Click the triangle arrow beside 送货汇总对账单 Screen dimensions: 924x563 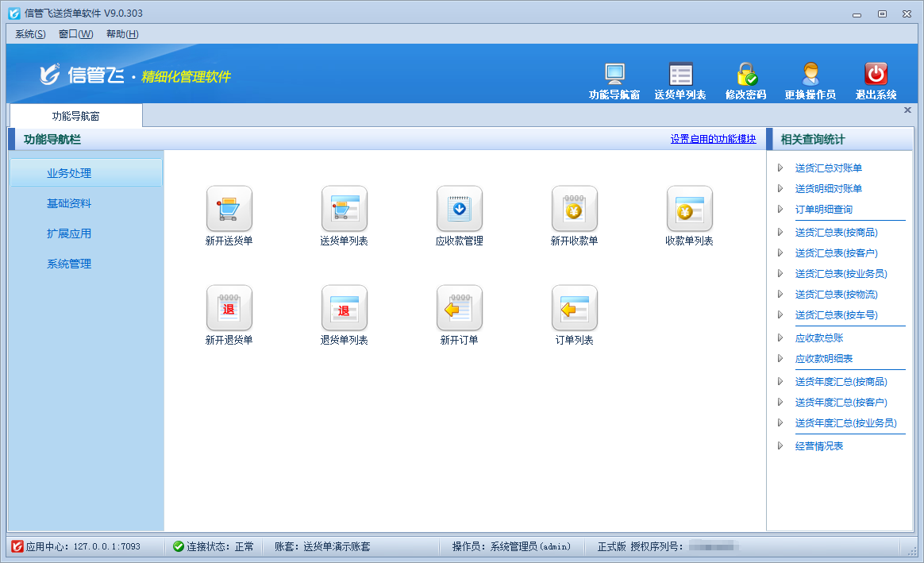780,168
